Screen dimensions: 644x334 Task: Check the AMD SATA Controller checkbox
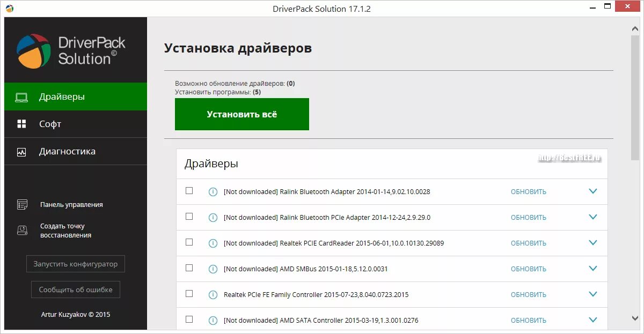click(x=189, y=319)
